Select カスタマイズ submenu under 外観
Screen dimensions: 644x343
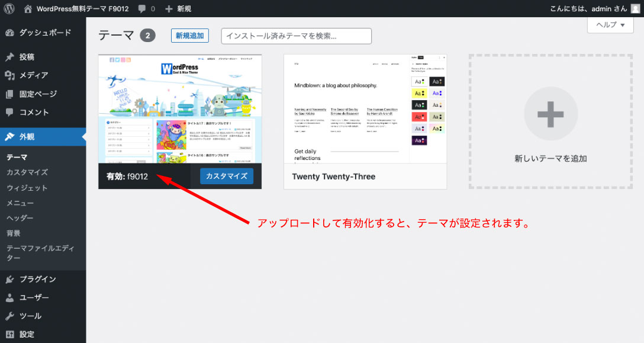[x=27, y=172]
